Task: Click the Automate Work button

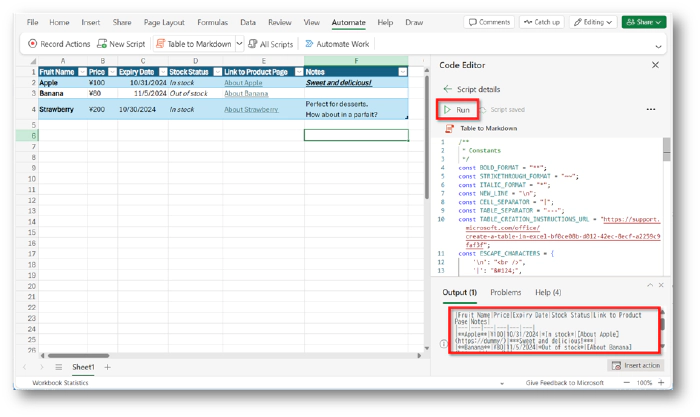Action: (x=335, y=44)
